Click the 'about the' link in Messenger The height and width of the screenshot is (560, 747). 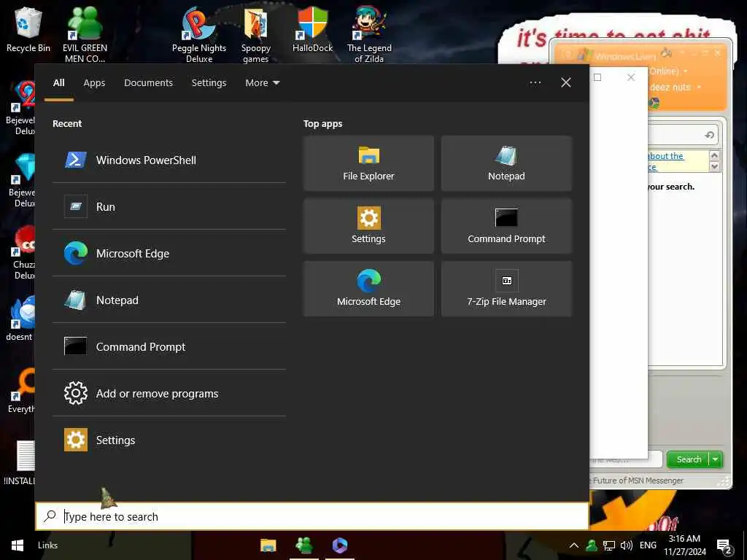[x=666, y=156]
